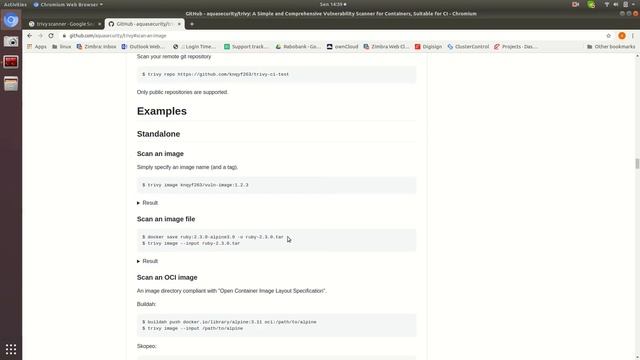Open the Apps bookmark shortcut
640x360 pixels.
click(x=37, y=47)
